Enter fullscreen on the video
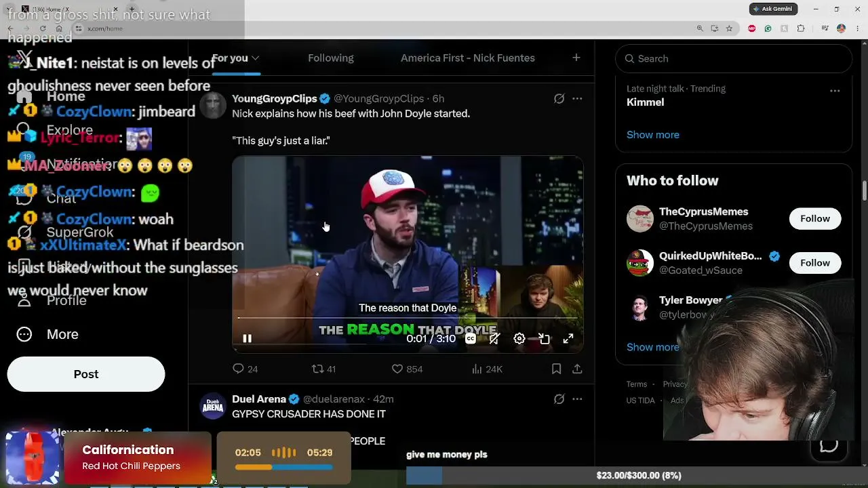 click(x=568, y=338)
